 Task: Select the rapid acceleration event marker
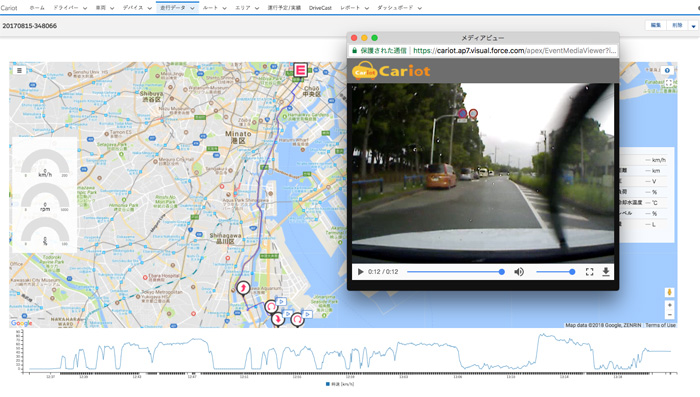(x=243, y=288)
